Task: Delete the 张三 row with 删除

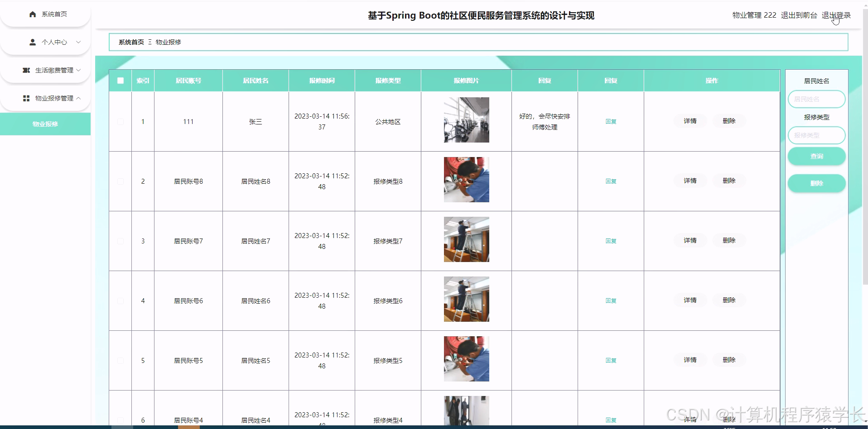Action: click(729, 121)
